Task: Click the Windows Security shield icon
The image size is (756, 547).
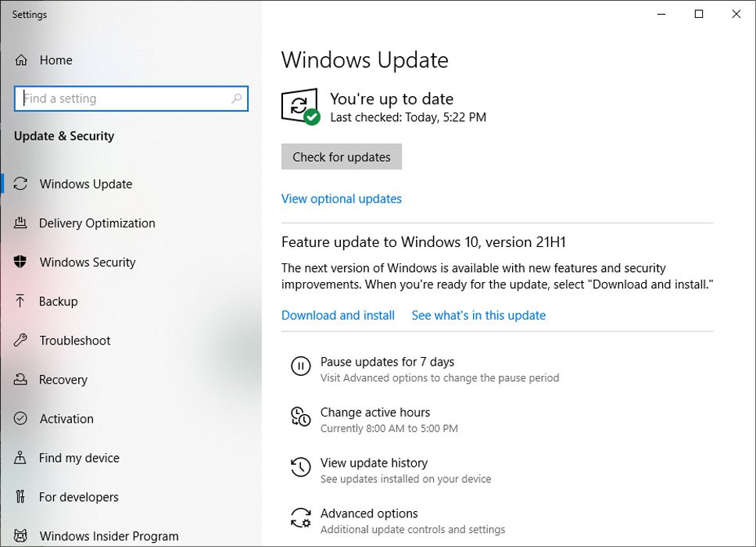Action: click(x=20, y=262)
